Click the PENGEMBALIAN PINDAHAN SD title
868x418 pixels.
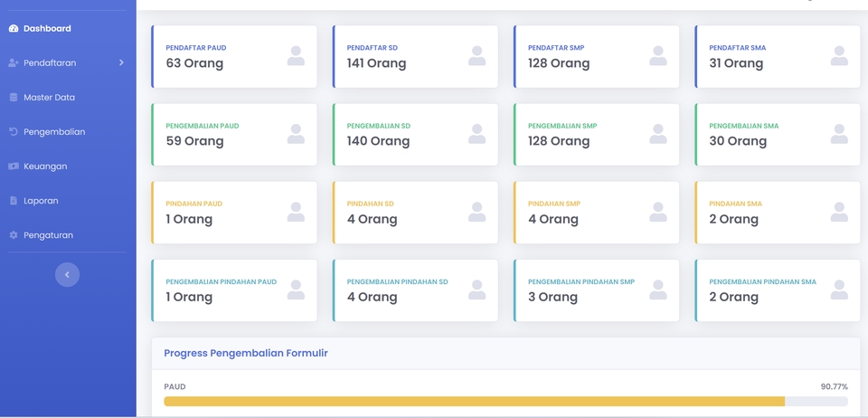[x=398, y=281]
